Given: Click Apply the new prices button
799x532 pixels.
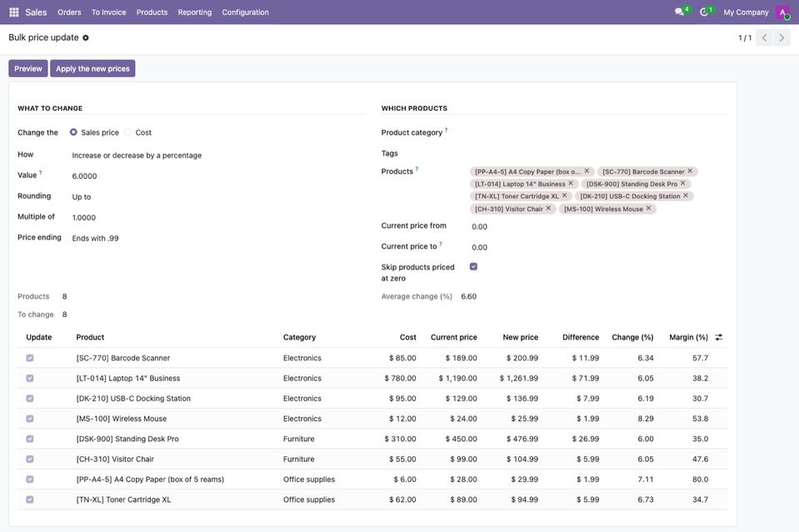Looking at the screenshot, I should pos(92,69).
